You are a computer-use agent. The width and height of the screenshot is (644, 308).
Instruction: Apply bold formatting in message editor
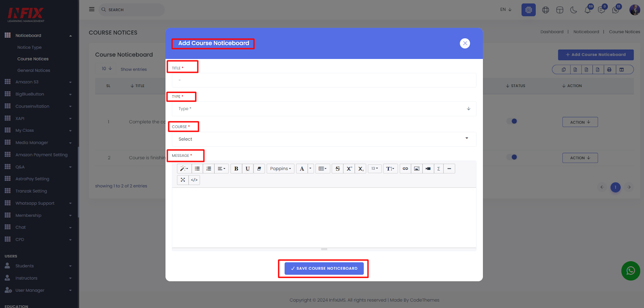236,169
